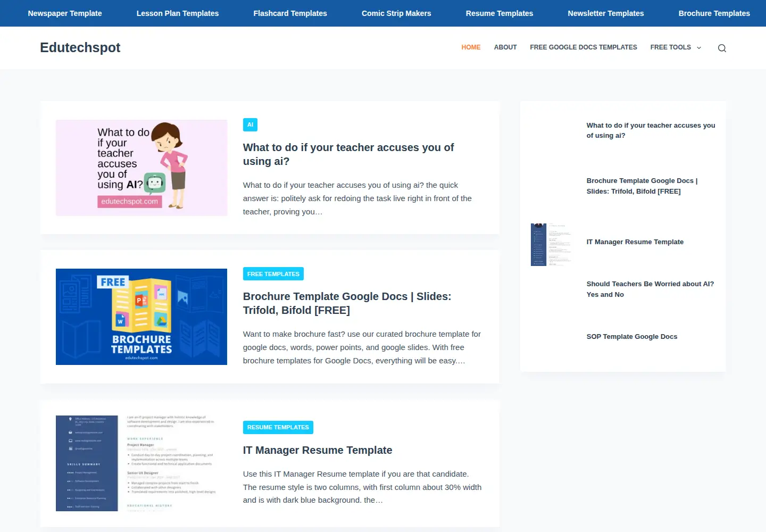The image size is (766, 532).
Task: Open main IT Manager Resume Template headline
Action: point(318,450)
